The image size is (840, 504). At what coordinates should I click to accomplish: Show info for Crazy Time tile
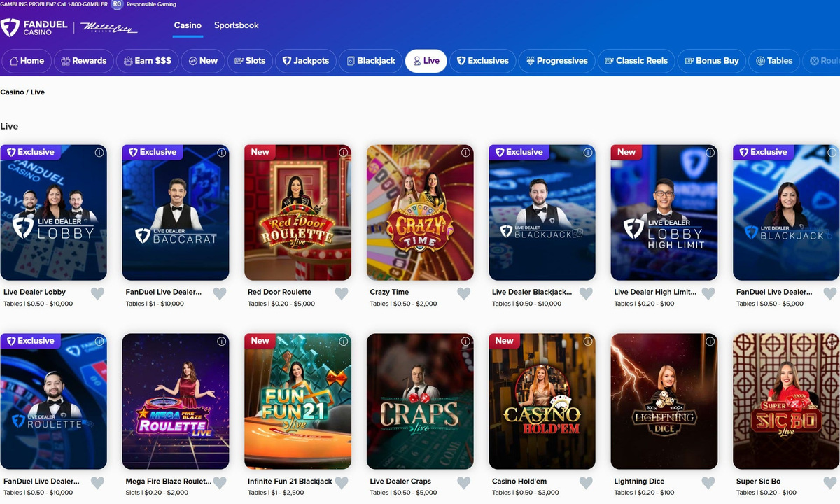[x=465, y=153]
